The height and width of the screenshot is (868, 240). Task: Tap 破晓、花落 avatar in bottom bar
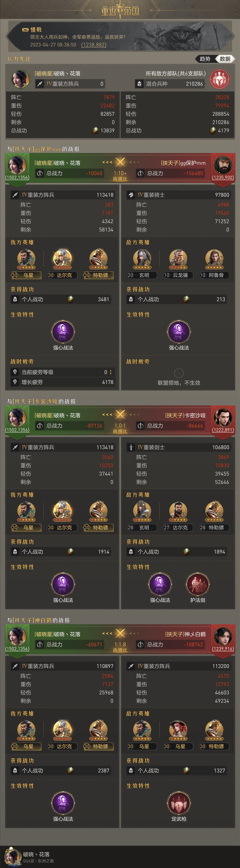pyautogui.click(x=13, y=856)
